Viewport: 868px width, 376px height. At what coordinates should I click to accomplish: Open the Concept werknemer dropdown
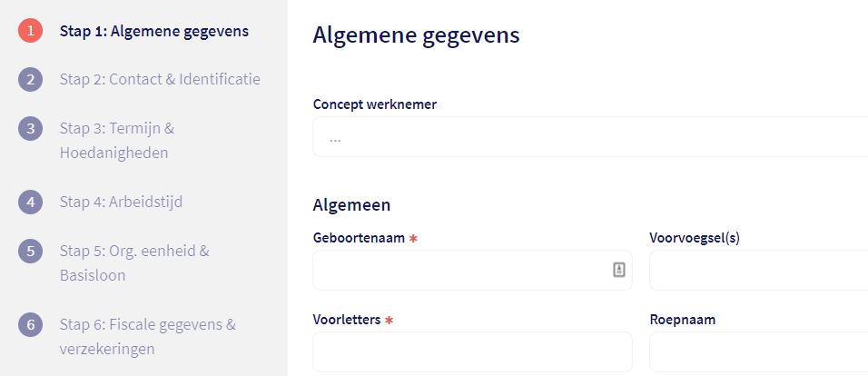590,138
